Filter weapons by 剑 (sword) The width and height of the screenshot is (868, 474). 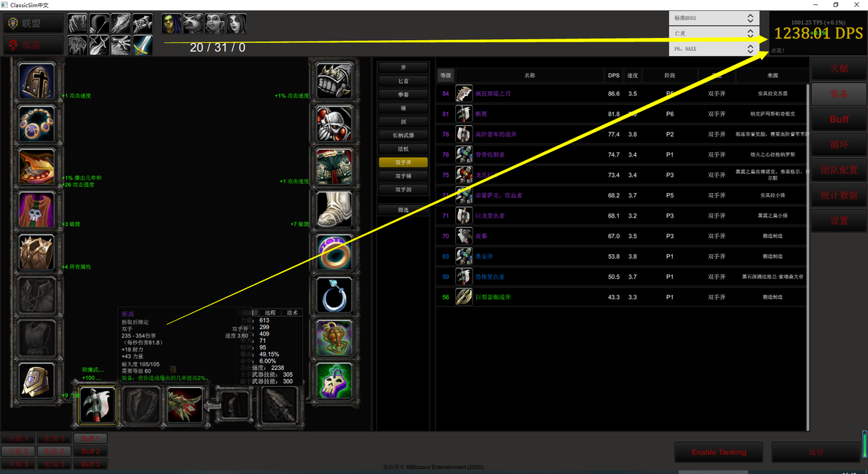403,122
